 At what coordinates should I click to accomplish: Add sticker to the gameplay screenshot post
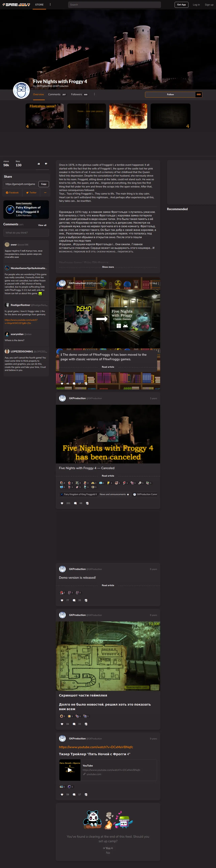coord(86,724)
